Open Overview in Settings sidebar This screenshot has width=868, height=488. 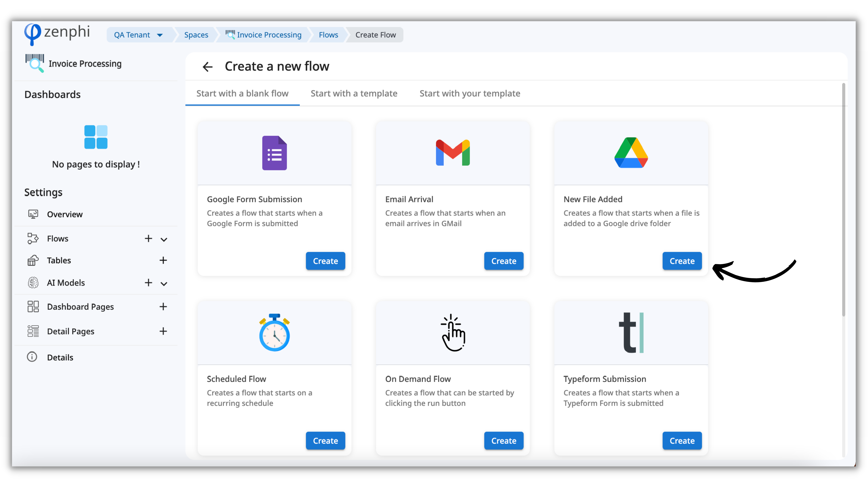[65, 214]
